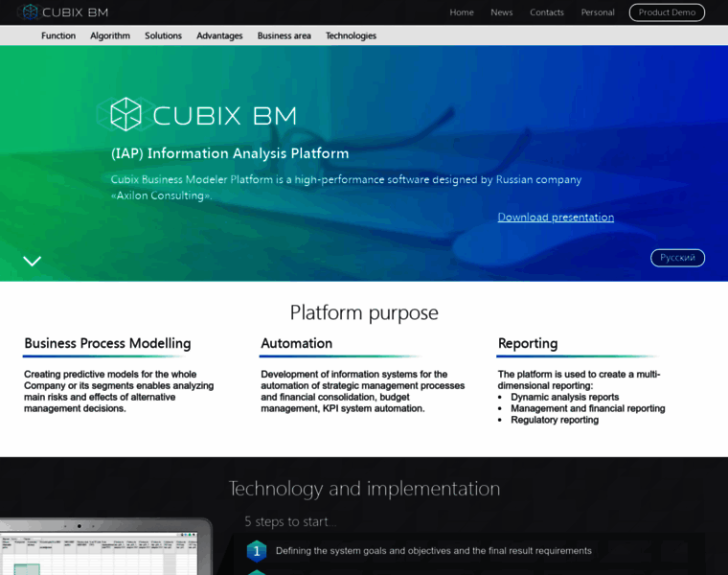Screen dimensions: 728x575
Task: Click the Defining the system goals step text
Action: coord(434,551)
